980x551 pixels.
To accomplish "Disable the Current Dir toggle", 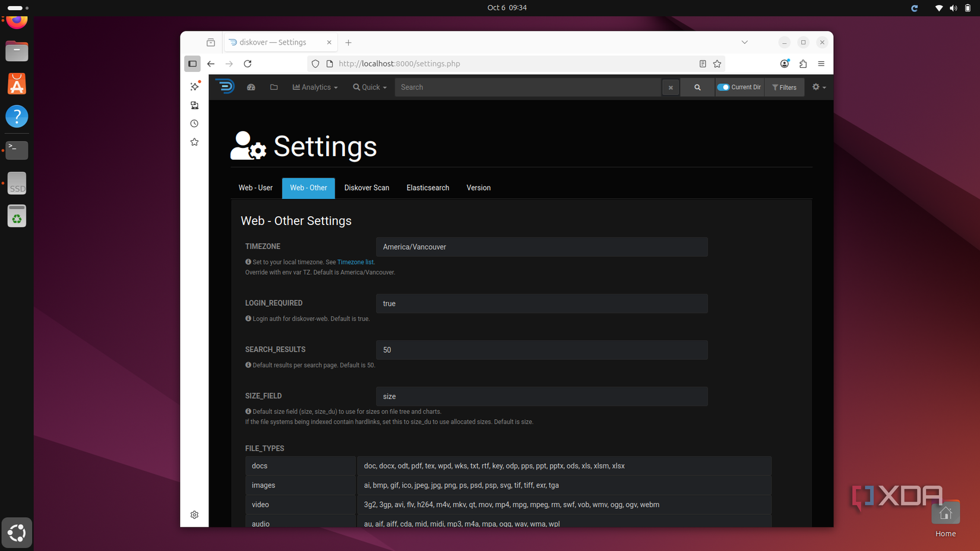I will pos(724,87).
